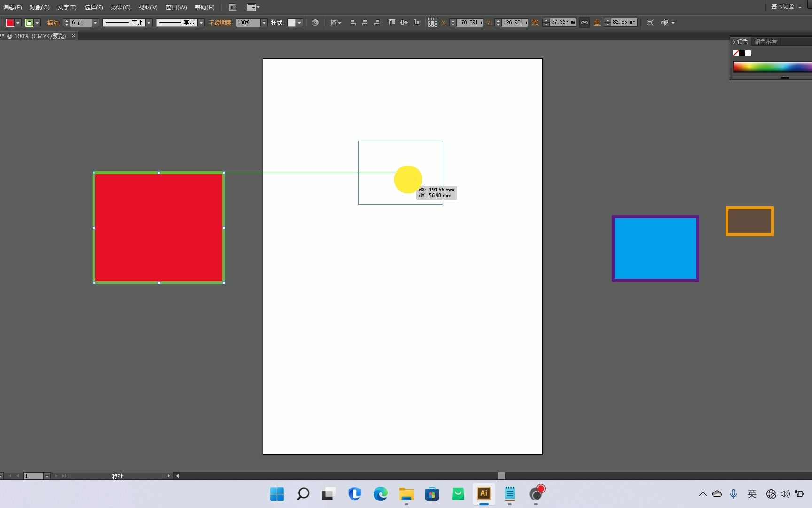Screen dimensions: 812x508
Task: Pick a color from the spectrum bar
Action: coord(772,67)
